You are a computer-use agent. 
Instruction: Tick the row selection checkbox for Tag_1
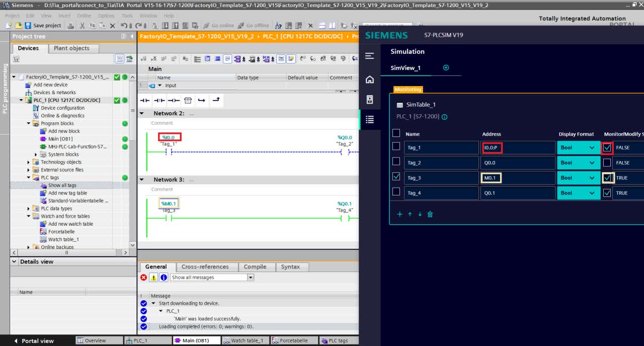click(x=396, y=147)
